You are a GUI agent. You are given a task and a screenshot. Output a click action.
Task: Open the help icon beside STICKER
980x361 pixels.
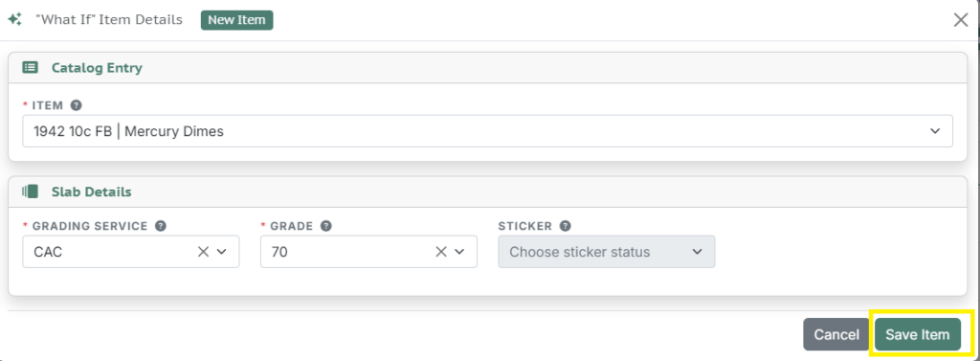coord(565,226)
